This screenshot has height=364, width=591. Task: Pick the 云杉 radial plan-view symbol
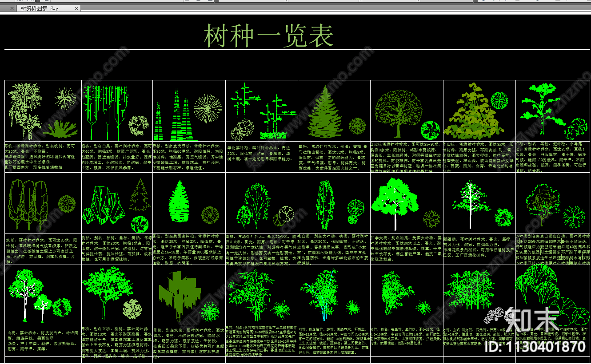click(x=207, y=109)
